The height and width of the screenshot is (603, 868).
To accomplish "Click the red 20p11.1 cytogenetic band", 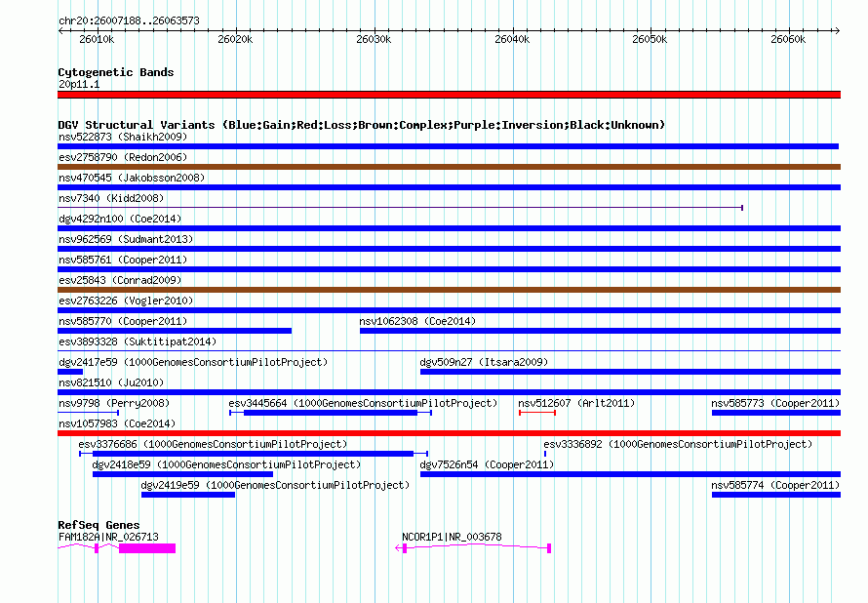I will click(449, 95).
